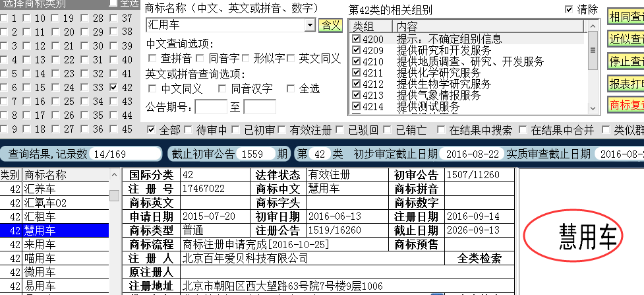
Task: Open the trademark name dropdown
Action: point(310,25)
